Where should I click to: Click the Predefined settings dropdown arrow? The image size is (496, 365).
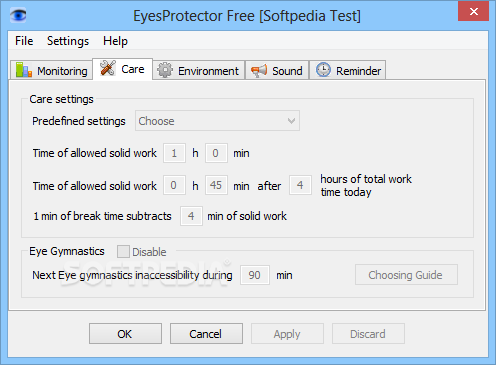coord(291,121)
